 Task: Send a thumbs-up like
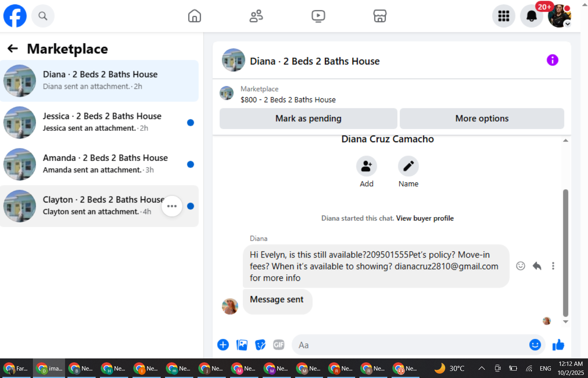click(x=558, y=345)
